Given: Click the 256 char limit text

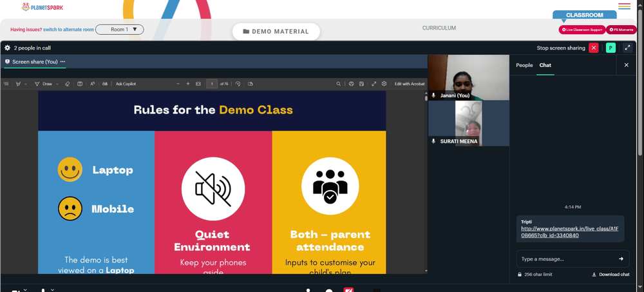Looking at the screenshot, I should point(538,275).
